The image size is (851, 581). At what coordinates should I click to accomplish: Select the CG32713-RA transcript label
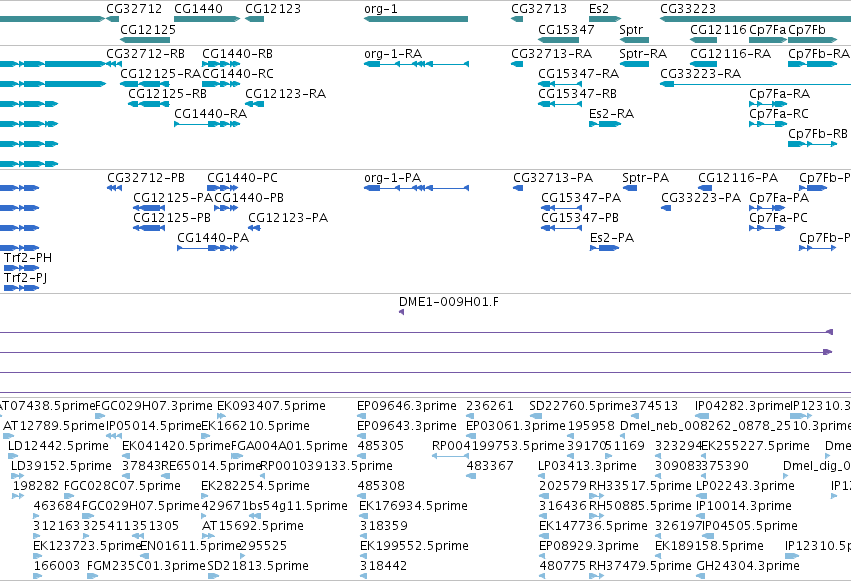[x=551, y=54]
